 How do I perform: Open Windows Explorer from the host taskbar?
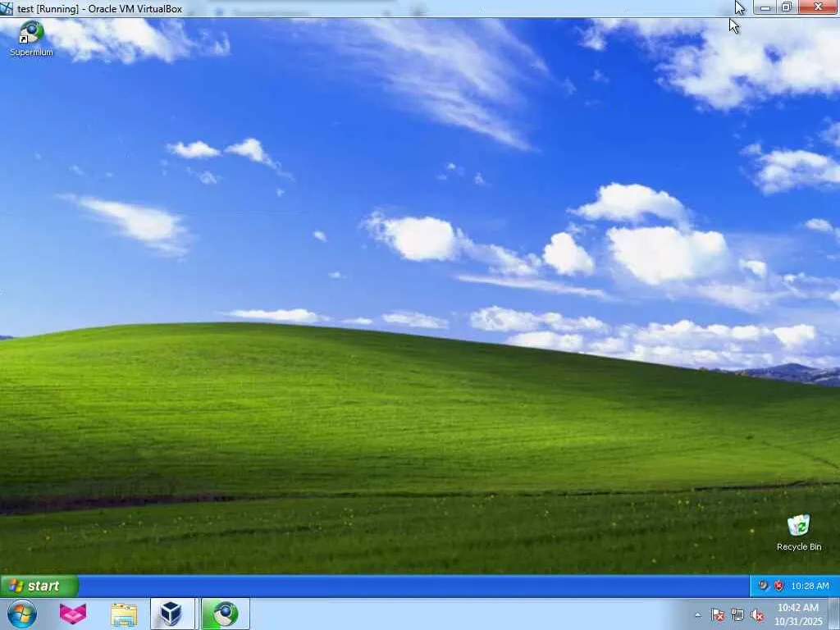[x=124, y=614]
